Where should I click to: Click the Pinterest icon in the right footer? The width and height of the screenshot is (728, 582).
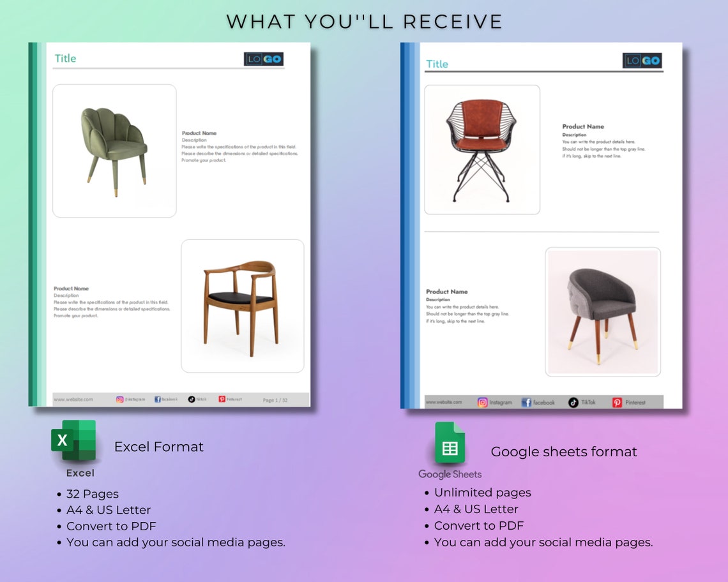click(x=618, y=402)
